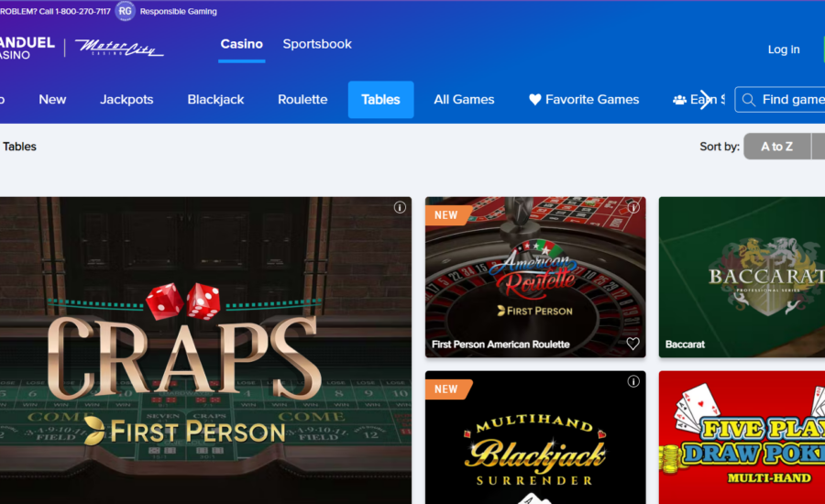825x504 pixels.
Task: Select the All Games category
Action: click(x=464, y=100)
